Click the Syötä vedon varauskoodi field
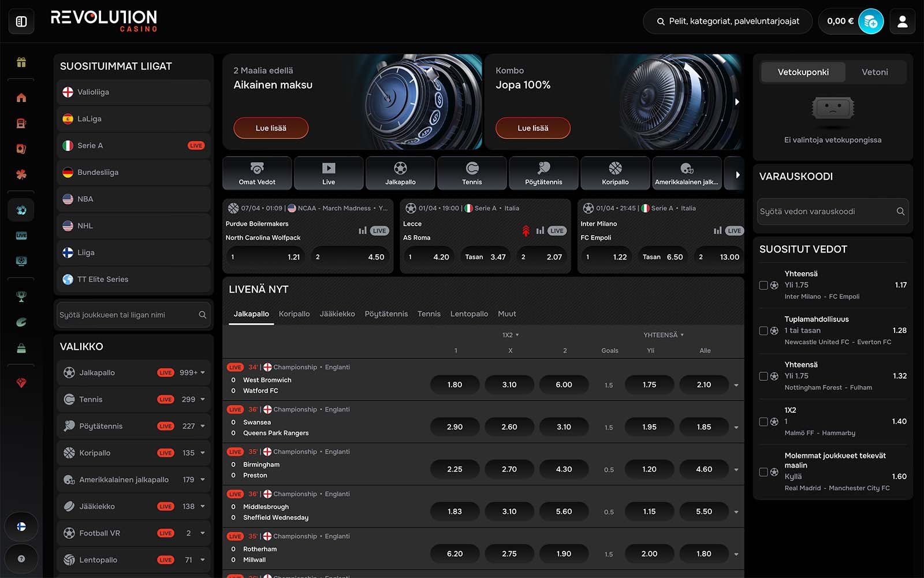924x578 pixels. click(x=826, y=212)
